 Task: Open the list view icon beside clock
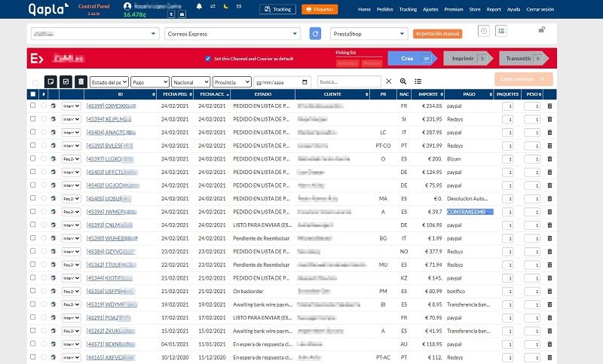(x=501, y=31)
